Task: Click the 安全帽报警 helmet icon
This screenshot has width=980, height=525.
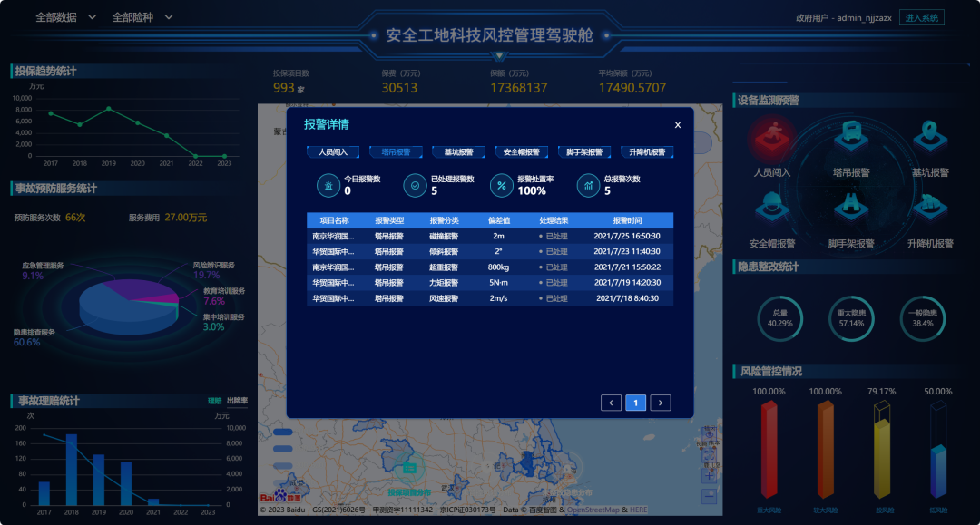Action: 772,209
